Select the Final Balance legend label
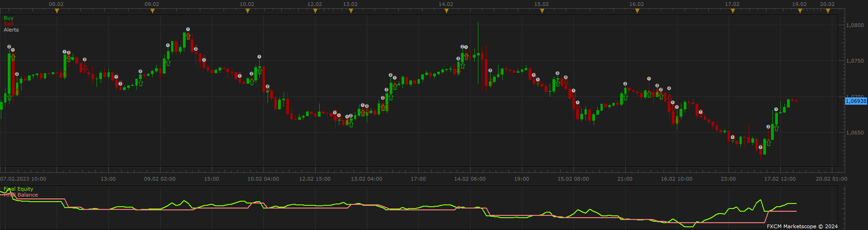Screen dimensions: 868x230 (x=21, y=195)
